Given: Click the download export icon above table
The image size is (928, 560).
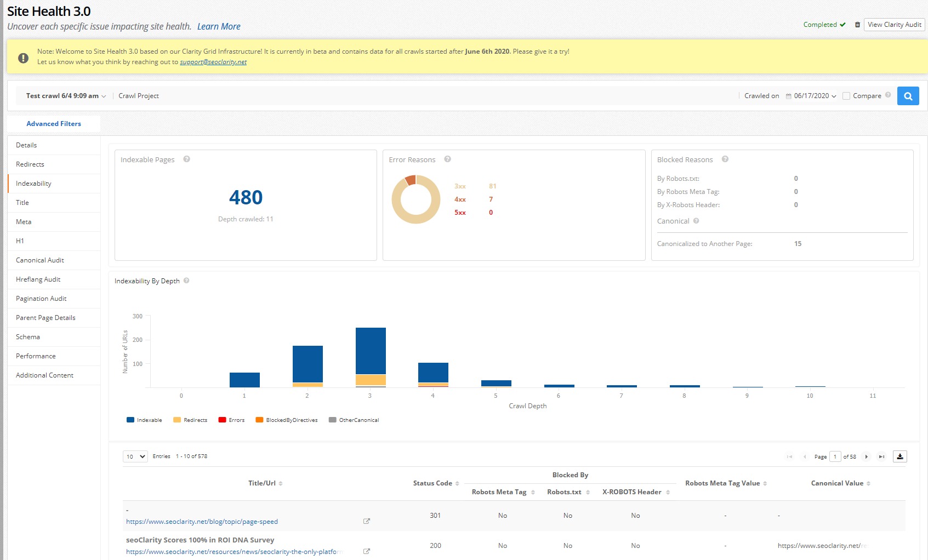Looking at the screenshot, I should (x=899, y=456).
